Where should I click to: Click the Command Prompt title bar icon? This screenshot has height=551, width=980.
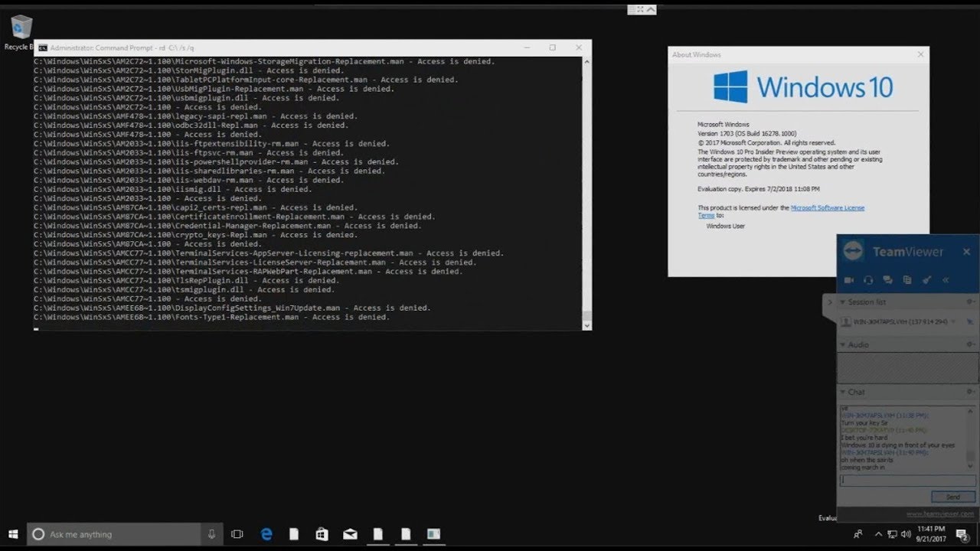tap(43, 47)
